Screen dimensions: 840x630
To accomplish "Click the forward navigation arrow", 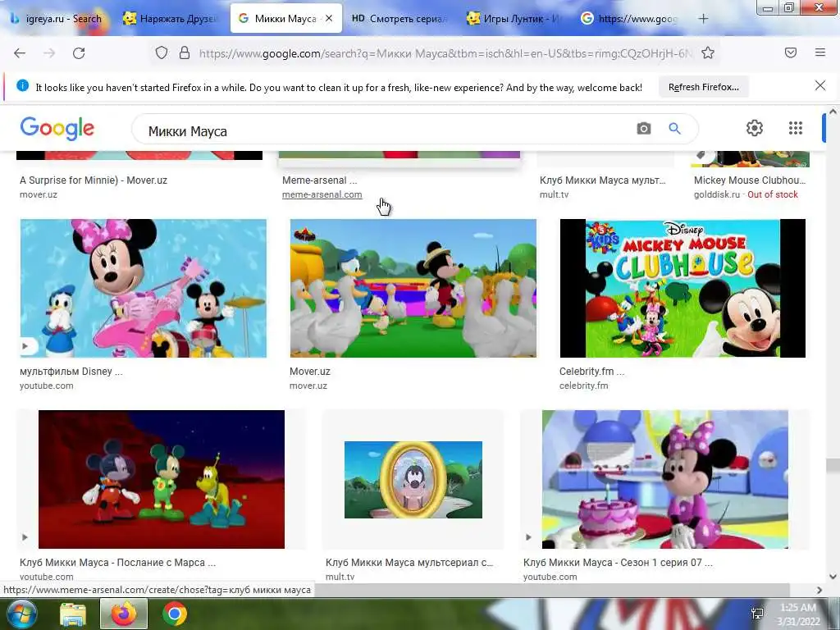I will click(x=49, y=53).
